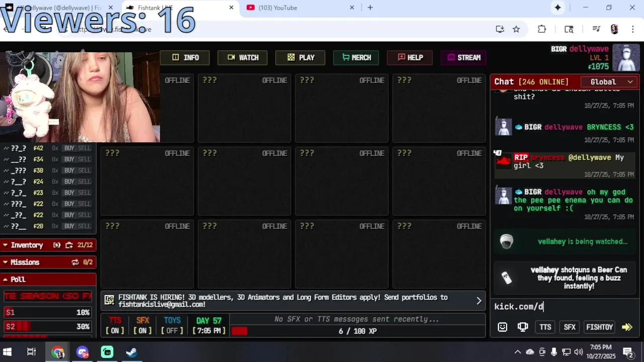Show hidden tray icons chevron
Viewport: 644px width, 362px height.
click(517, 352)
